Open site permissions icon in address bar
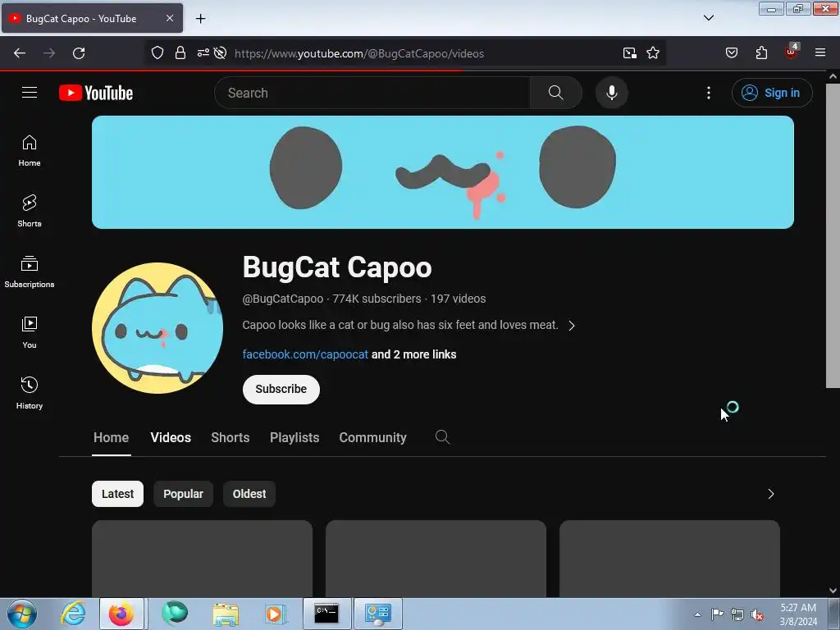 [203, 53]
